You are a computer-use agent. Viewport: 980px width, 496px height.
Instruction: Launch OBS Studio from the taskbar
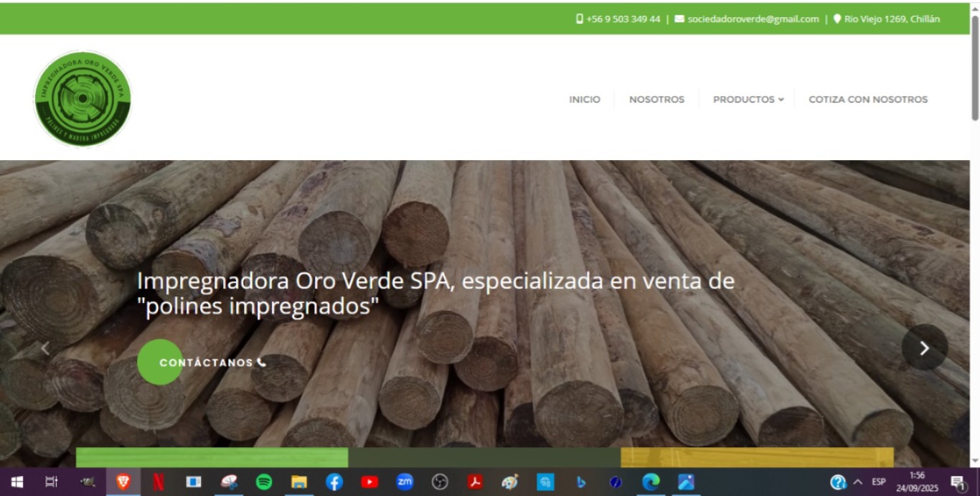pyautogui.click(x=440, y=482)
